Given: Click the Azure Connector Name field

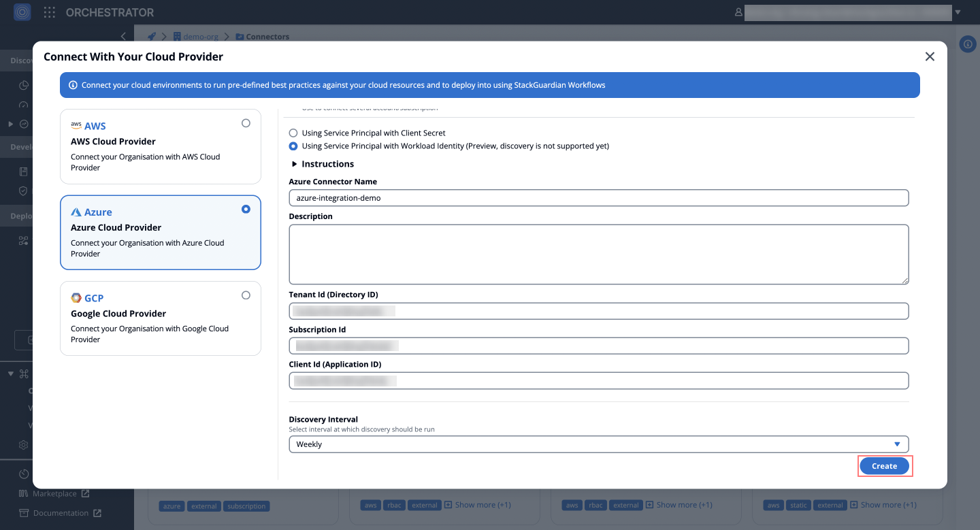Looking at the screenshot, I should coord(599,198).
